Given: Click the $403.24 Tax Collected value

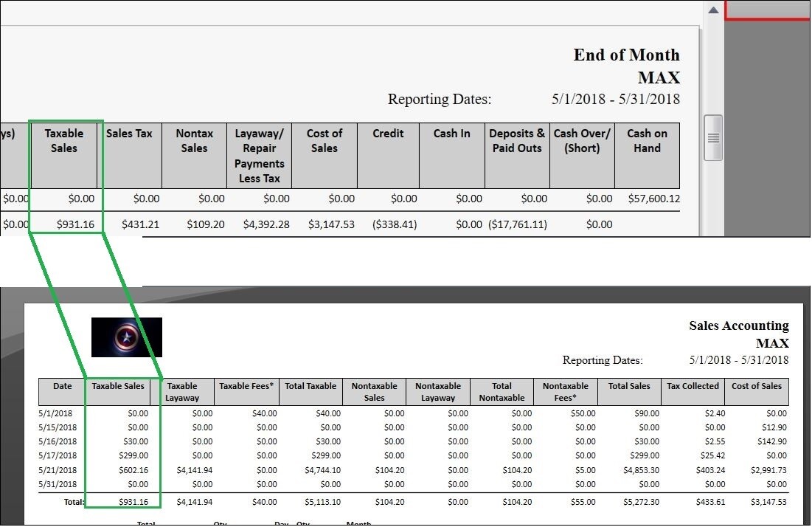Looking at the screenshot, I should (710, 470).
